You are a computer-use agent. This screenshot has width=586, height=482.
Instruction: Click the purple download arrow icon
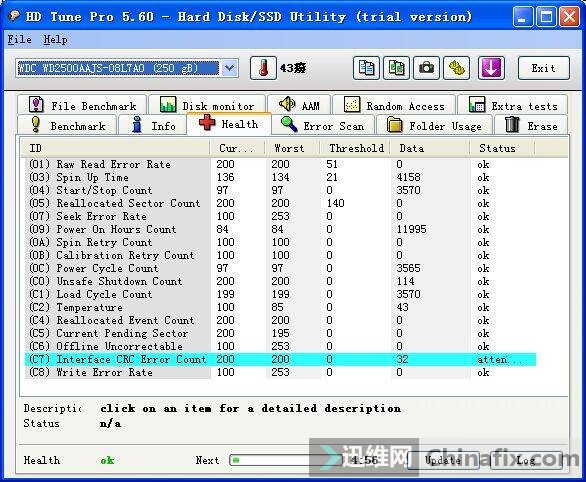(491, 68)
